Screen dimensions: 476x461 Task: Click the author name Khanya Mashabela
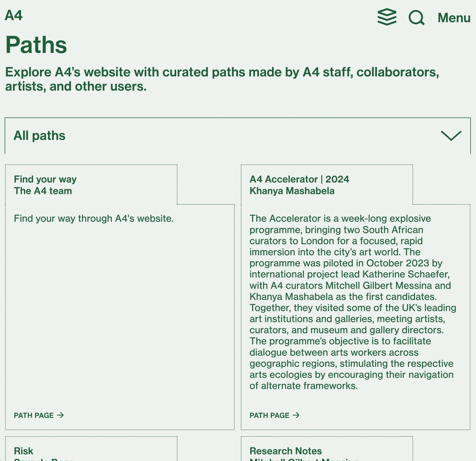click(x=292, y=191)
